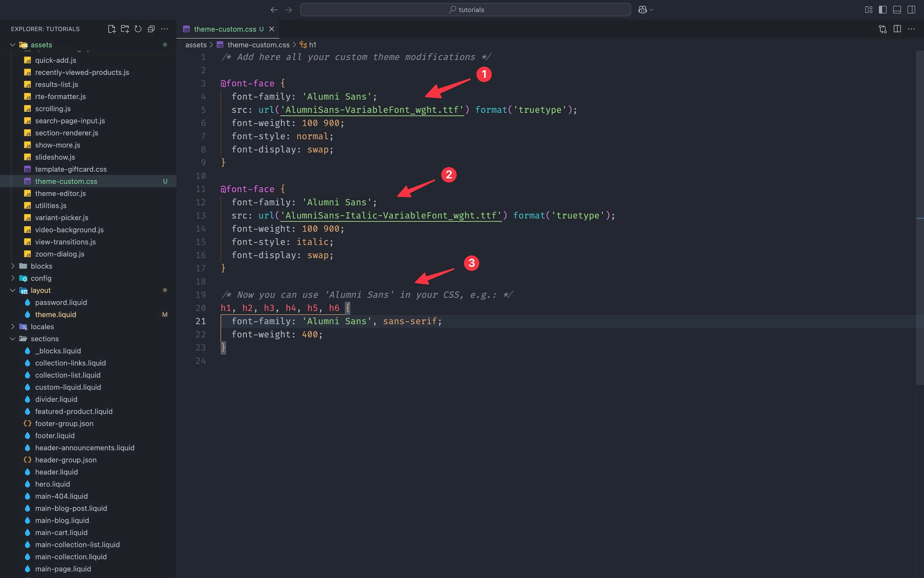Toggle the secondary side bar
924x578 pixels.
pos(911,10)
